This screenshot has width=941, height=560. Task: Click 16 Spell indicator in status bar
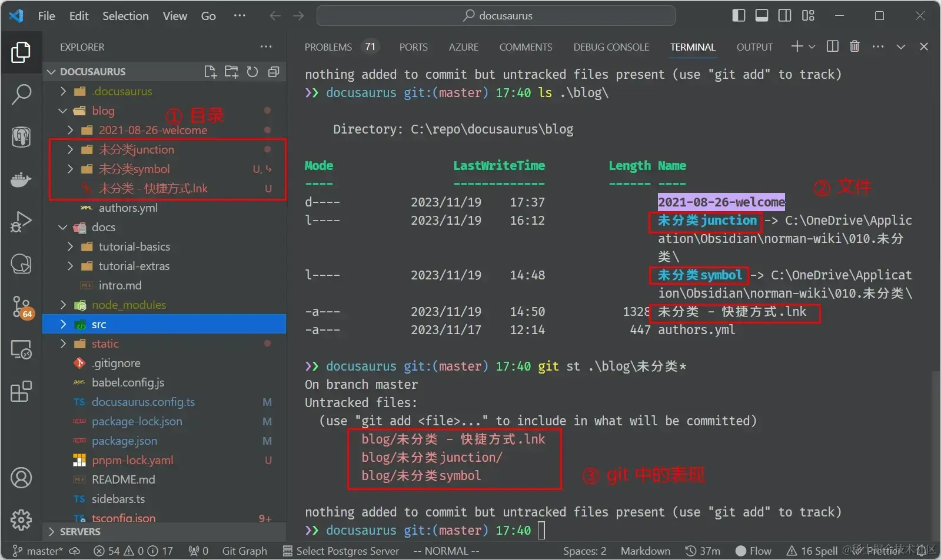[813, 551]
